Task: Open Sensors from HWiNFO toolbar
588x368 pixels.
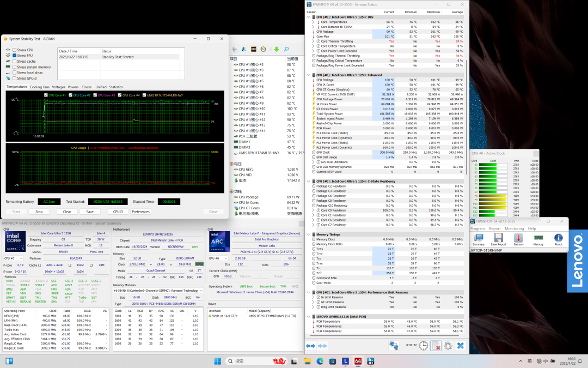Action: point(518,239)
